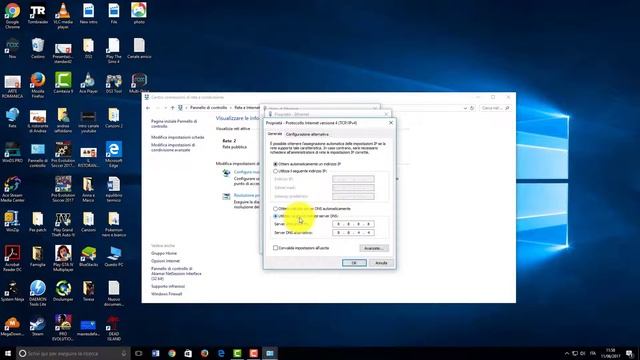Open the Questo PC desktop icon

pyautogui.click(x=113, y=256)
